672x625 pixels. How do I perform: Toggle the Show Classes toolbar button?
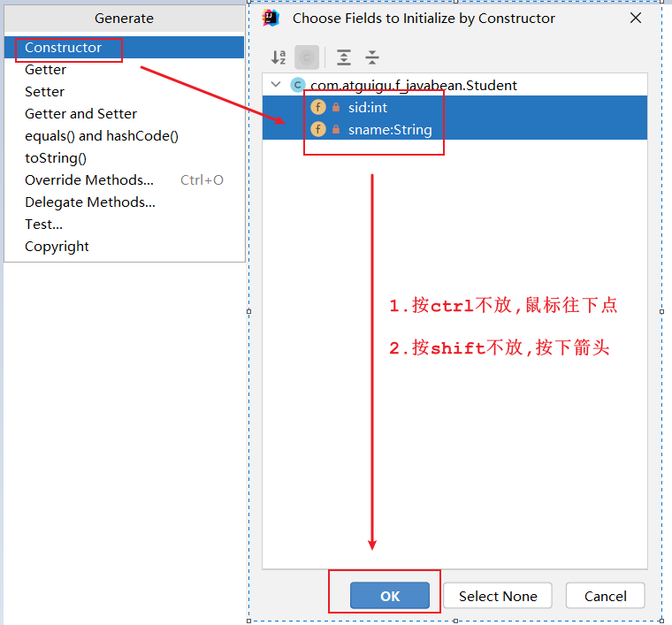coord(307,57)
